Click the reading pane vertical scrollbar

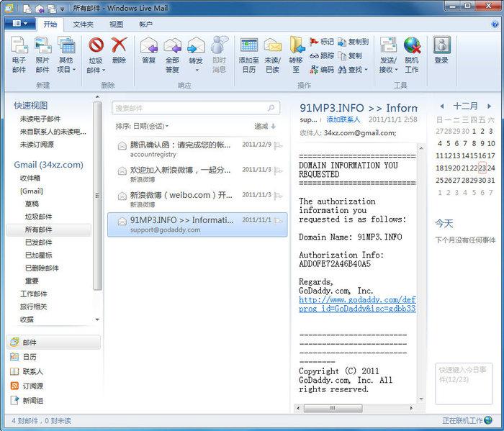[420, 273]
